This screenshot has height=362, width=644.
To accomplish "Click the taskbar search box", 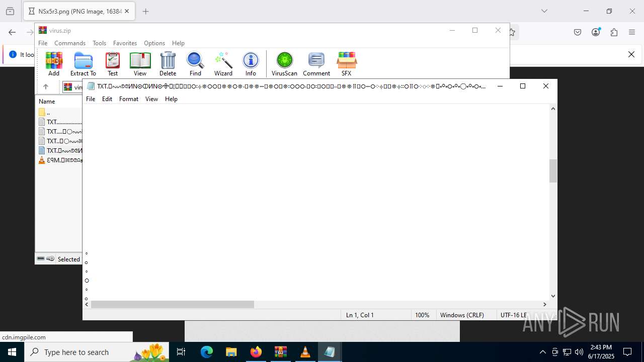I will (97, 352).
